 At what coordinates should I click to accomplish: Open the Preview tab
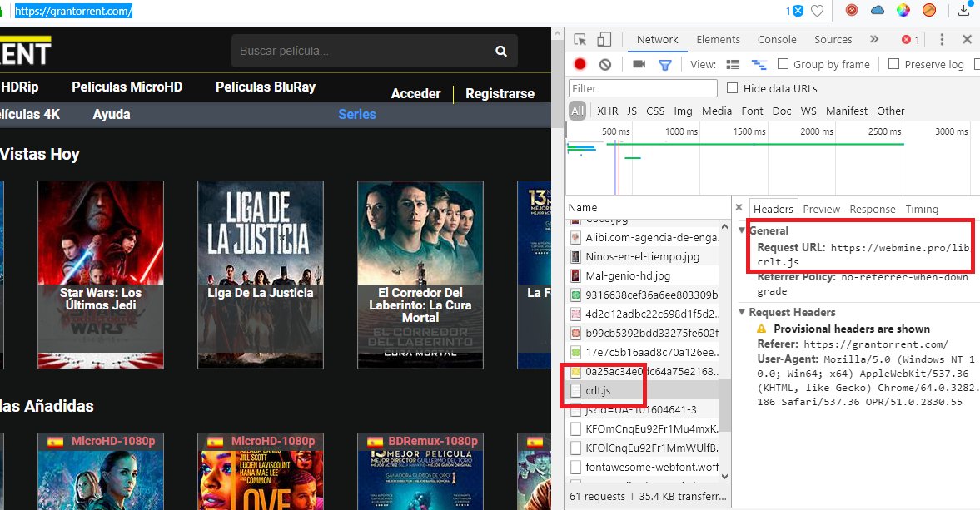(x=821, y=209)
